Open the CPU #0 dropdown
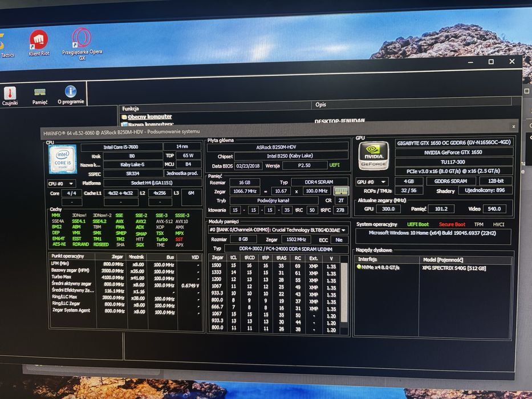 (x=62, y=184)
